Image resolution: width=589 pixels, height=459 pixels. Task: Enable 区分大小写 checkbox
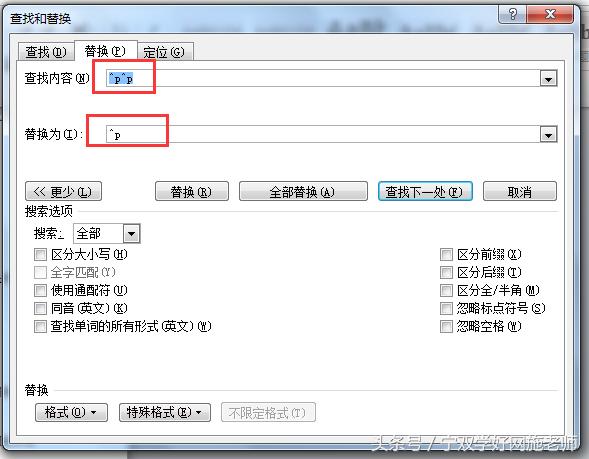[x=40, y=255]
